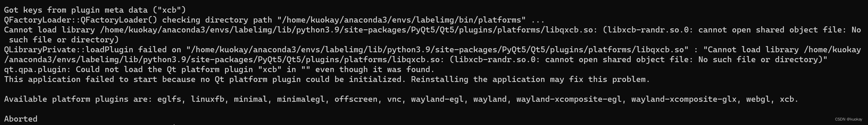Click 'This application failed to start' message
Viewport: 868px width, 125px height.
(x=81, y=79)
